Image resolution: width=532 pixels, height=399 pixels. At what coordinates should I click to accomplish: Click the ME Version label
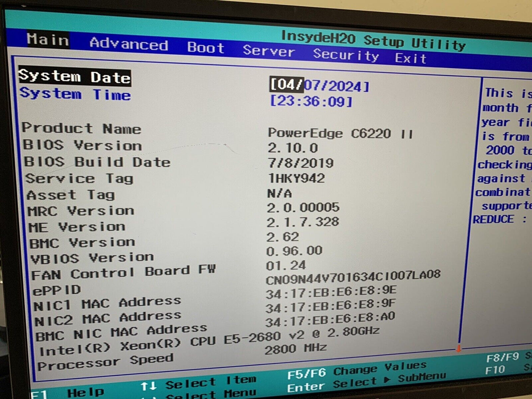tap(77, 227)
